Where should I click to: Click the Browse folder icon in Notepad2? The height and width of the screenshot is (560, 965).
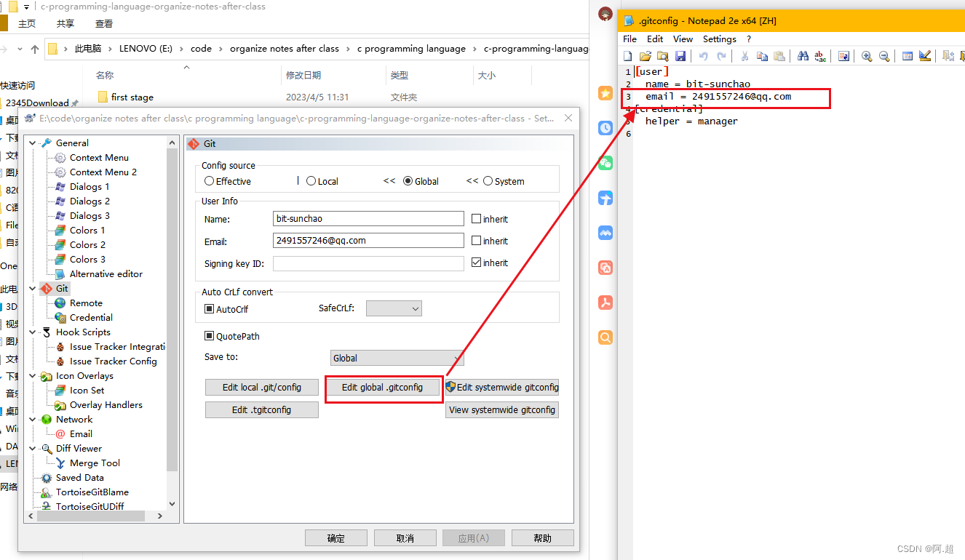tap(662, 56)
